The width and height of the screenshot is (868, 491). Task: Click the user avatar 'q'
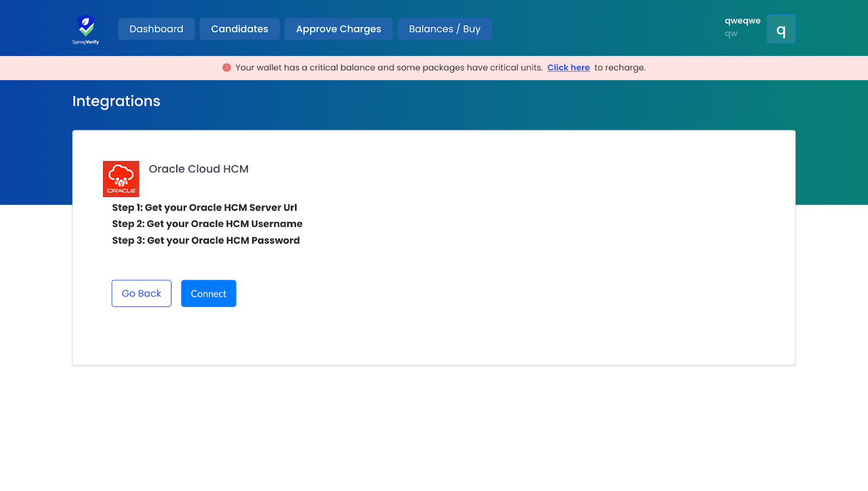pos(781,29)
